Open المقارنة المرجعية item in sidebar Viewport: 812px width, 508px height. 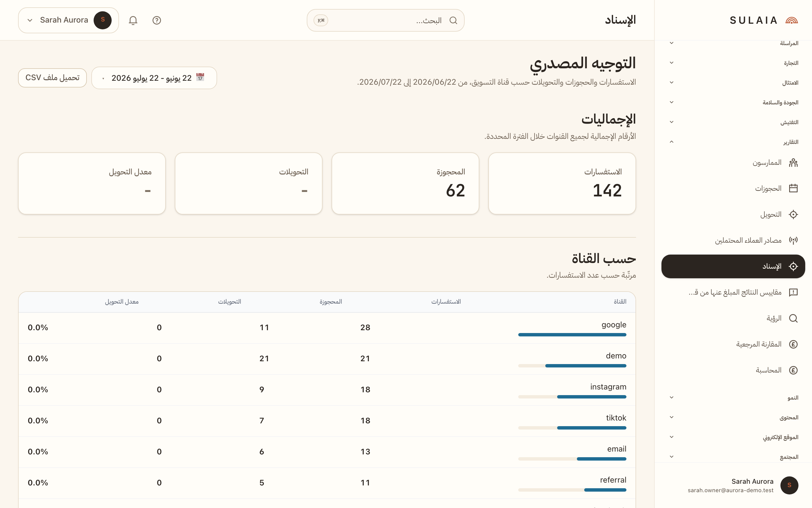[x=733, y=344]
